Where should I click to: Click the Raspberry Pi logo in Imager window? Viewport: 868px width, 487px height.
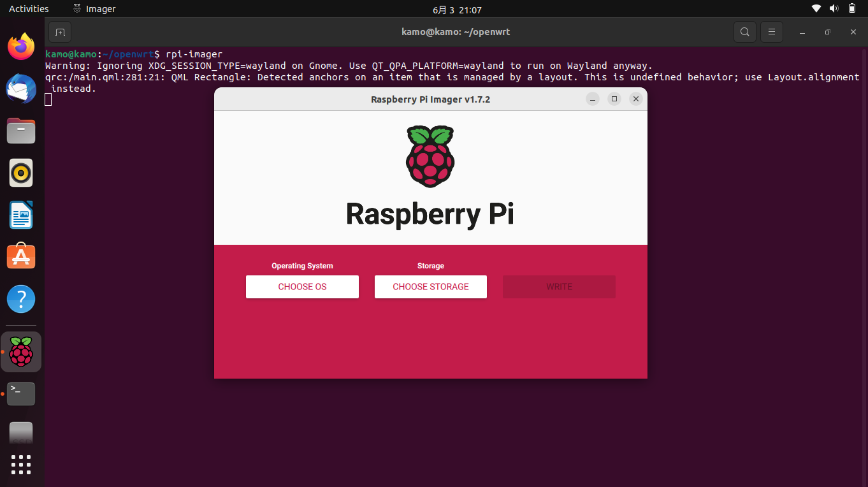pyautogui.click(x=430, y=157)
